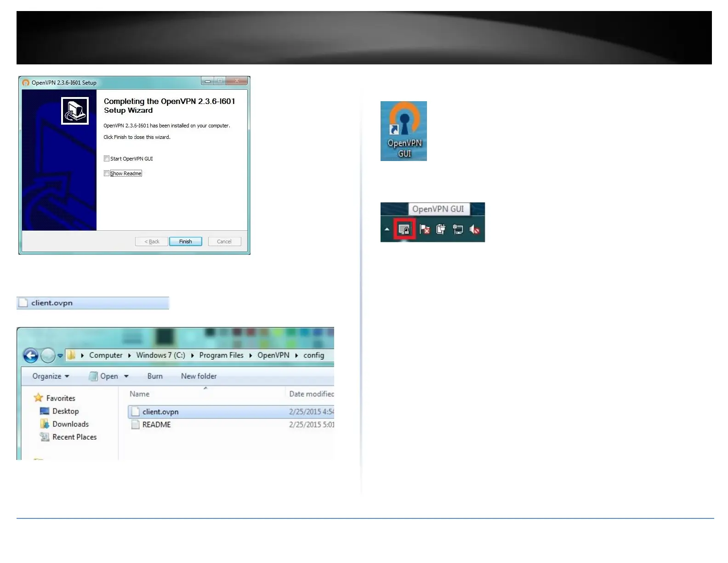Click the installer graphic icon in wizard

coord(75,111)
